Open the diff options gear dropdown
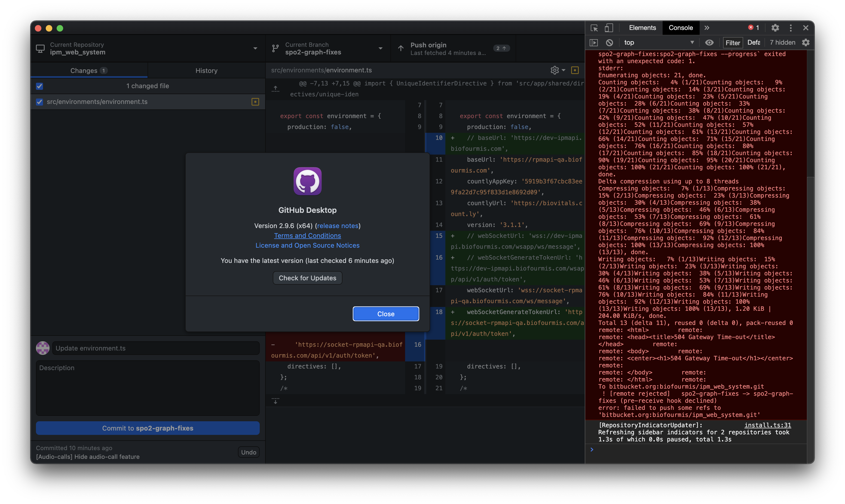Viewport: 845px width, 504px height. (558, 70)
